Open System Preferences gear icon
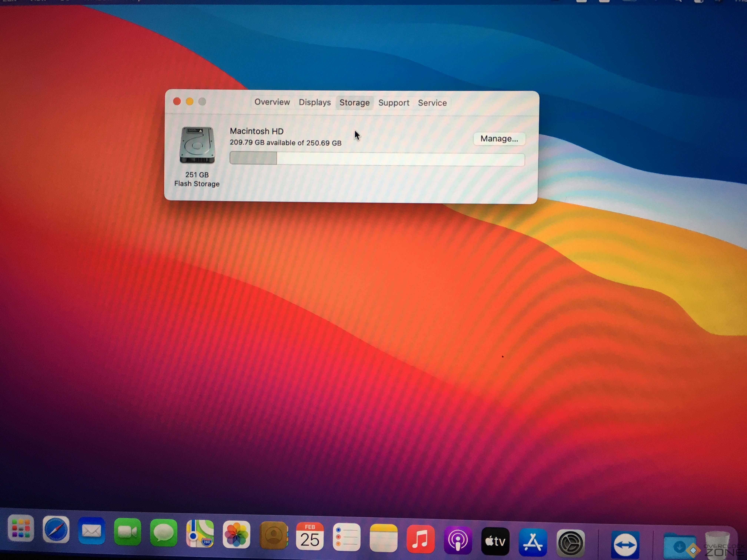 pos(570,543)
